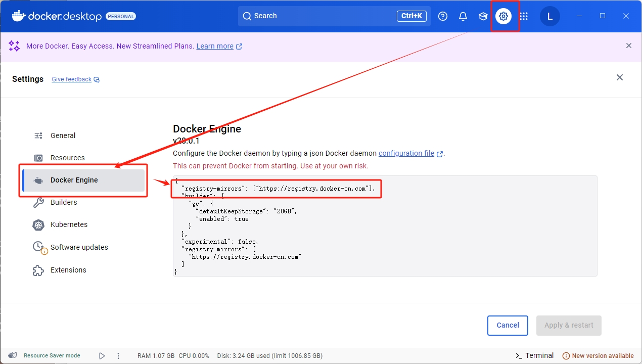The width and height of the screenshot is (642, 364).
Task: Select General in the settings sidebar
Action: 84,135
